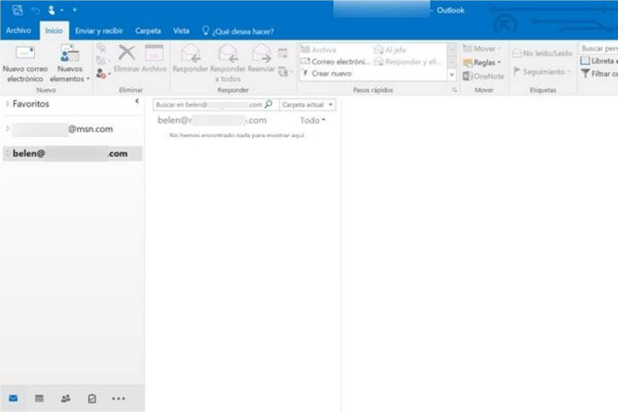Show more navigation options (three dots)
This screenshot has height=412, width=618.
pos(119,398)
